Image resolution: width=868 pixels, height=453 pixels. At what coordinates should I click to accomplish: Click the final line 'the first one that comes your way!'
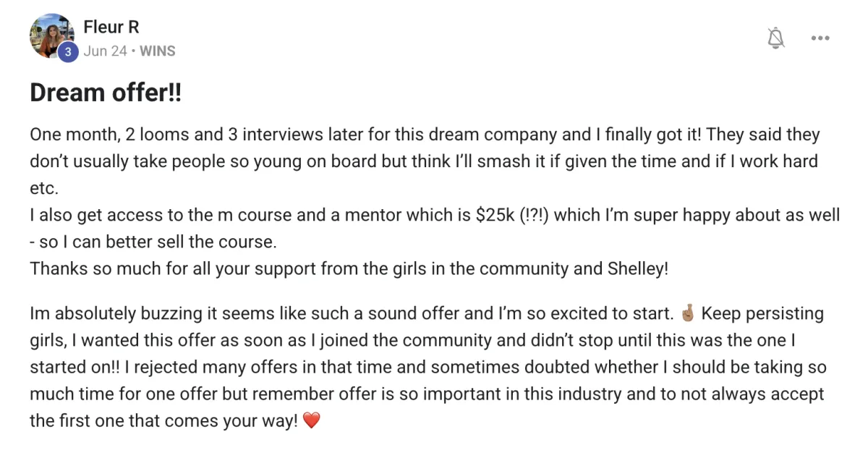(x=163, y=421)
